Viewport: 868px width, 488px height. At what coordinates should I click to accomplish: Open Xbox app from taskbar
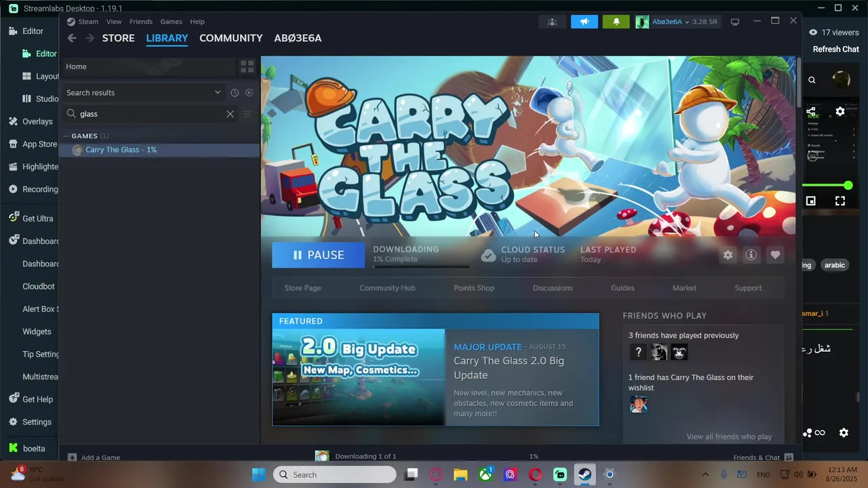486,474
